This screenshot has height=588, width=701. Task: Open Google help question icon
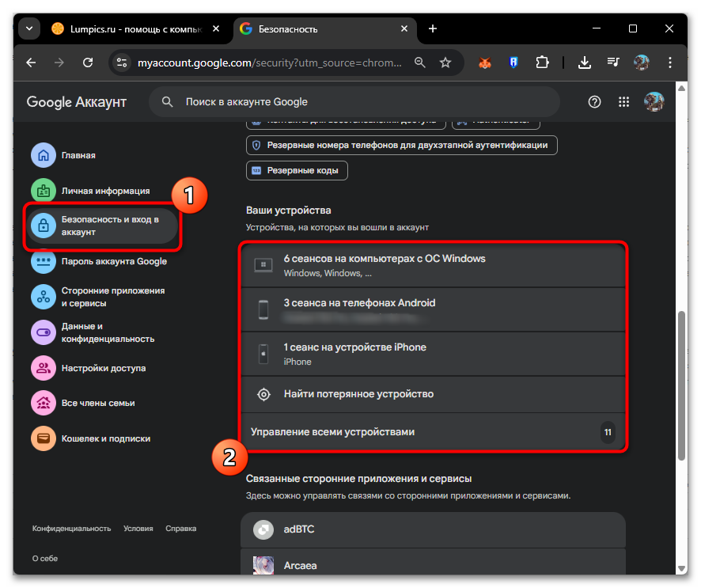click(594, 102)
